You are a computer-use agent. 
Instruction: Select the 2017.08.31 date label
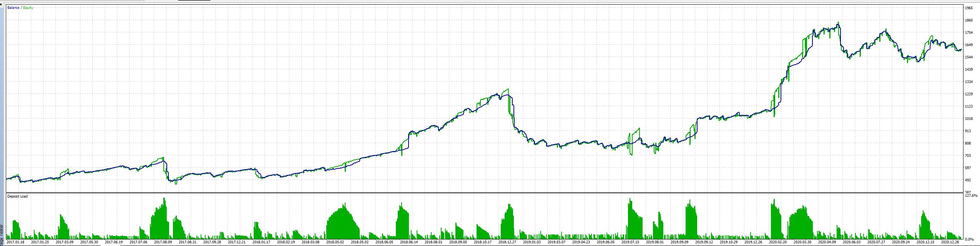pos(188,242)
